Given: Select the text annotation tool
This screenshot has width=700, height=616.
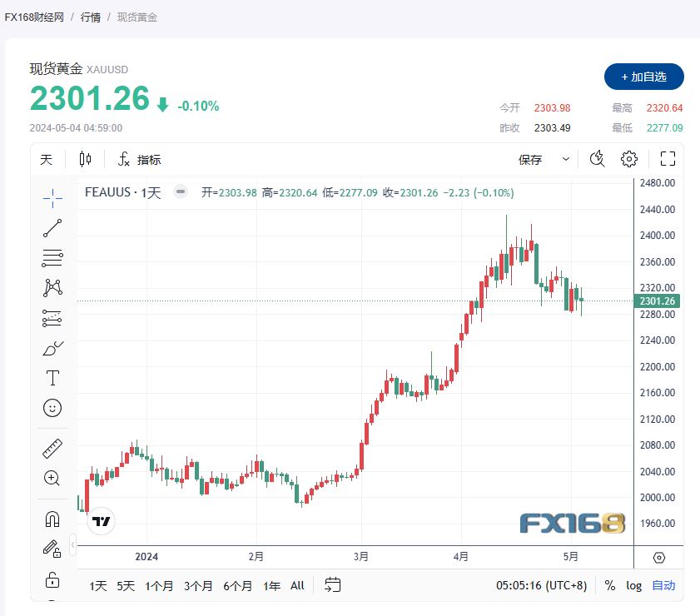Looking at the screenshot, I should (x=52, y=378).
